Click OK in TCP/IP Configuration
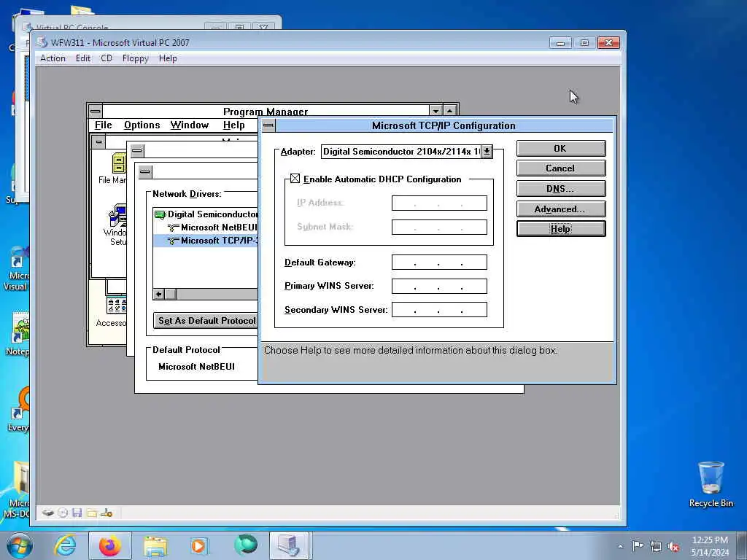 pos(561,149)
